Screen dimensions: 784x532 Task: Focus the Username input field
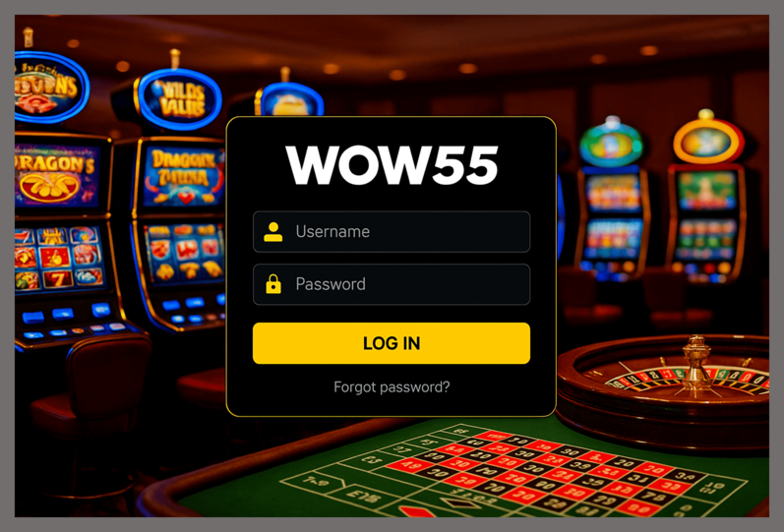(392, 231)
